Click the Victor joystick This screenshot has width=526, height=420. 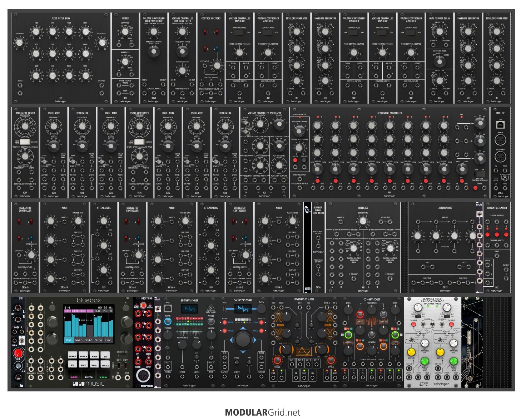[x=243, y=339]
